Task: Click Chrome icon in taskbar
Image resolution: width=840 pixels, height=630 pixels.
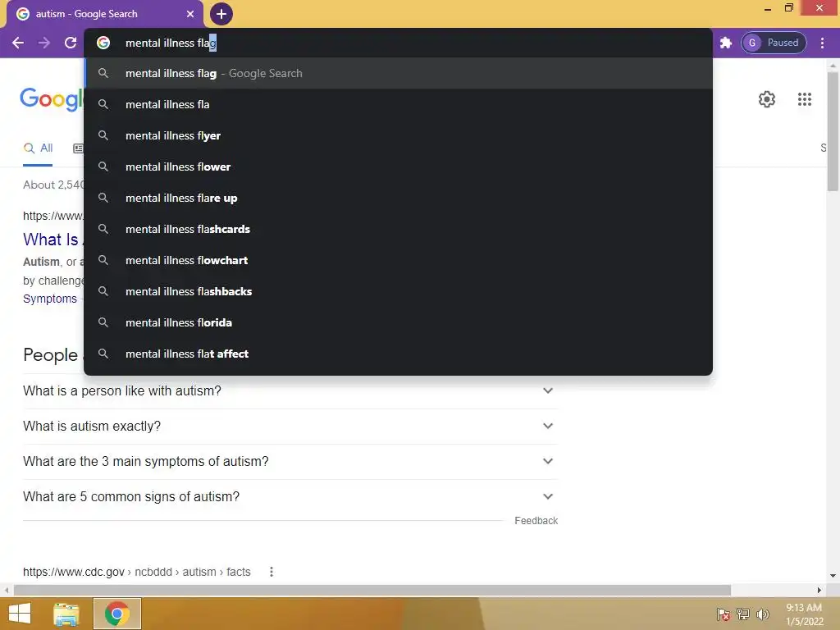Action: click(117, 614)
